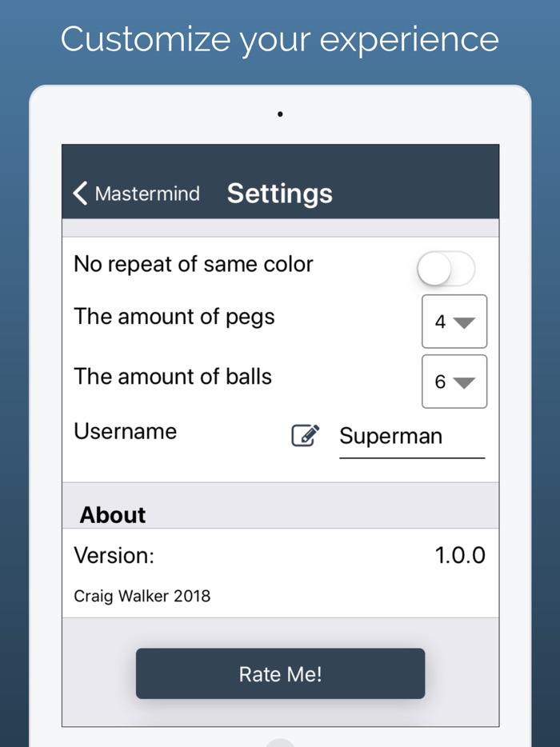Open the balls dropdown showing 6
This screenshot has height=747, width=560.
point(454,381)
